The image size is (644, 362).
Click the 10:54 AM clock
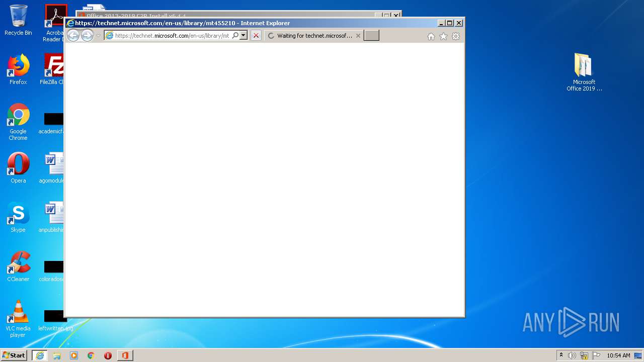point(618,355)
